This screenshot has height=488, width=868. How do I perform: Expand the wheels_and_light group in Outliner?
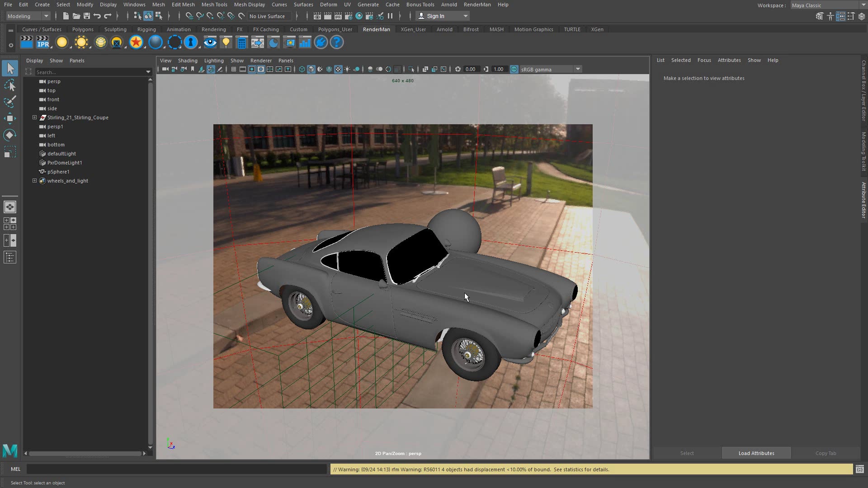pos(35,181)
